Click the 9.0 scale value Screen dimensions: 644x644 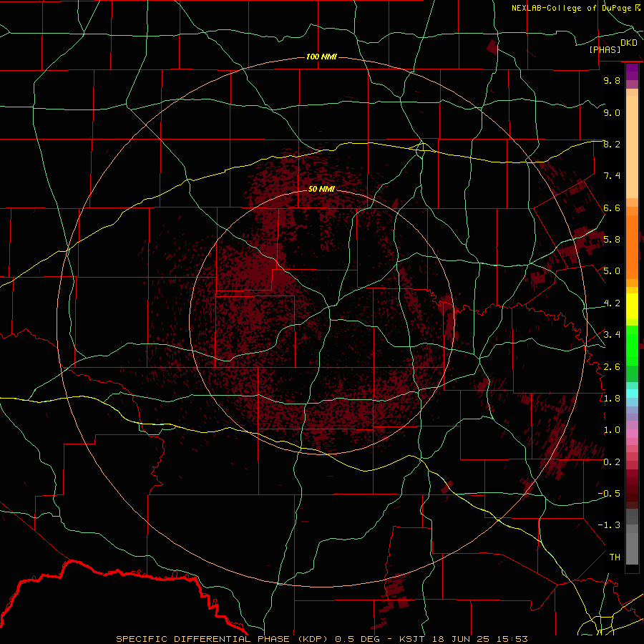(612, 112)
